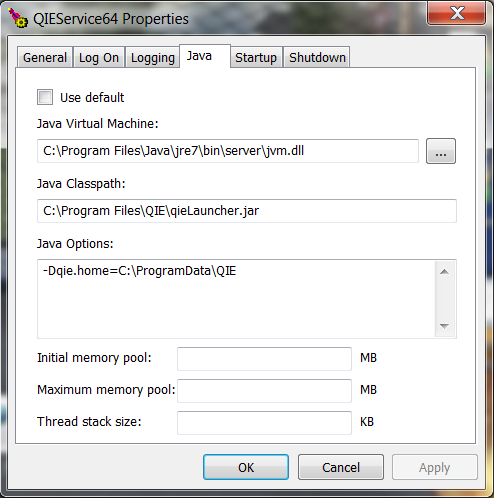
Task: Open the Log On tab
Action: coord(99,57)
